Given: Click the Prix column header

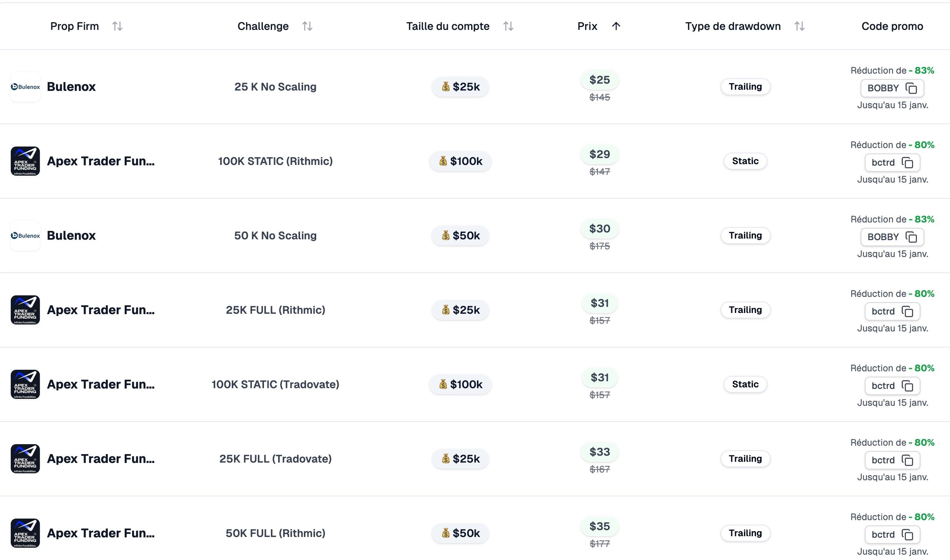Looking at the screenshot, I should coord(587,26).
